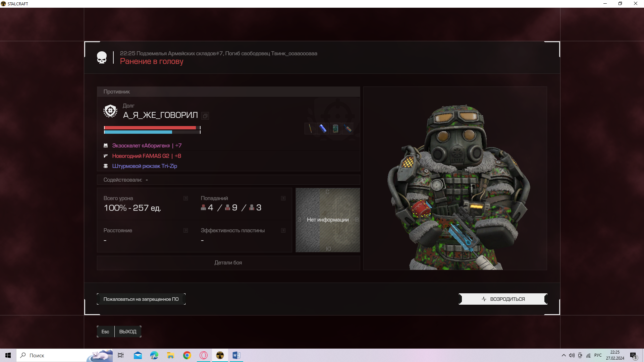Click the 100% - 257 ед. damage value
The width and height of the screenshot is (644, 362).
[x=132, y=208]
